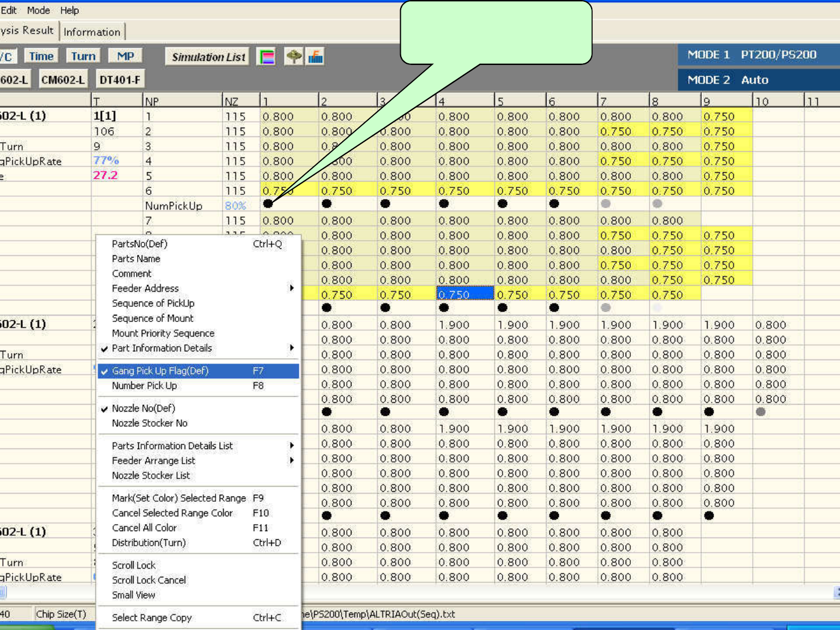The height and width of the screenshot is (630, 840).
Task: Toggle Part Information Details checkmark
Action: [162, 348]
